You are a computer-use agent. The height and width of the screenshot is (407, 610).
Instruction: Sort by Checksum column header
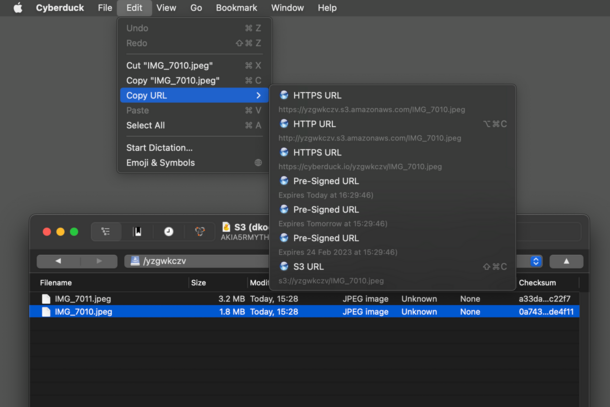coord(538,283)
